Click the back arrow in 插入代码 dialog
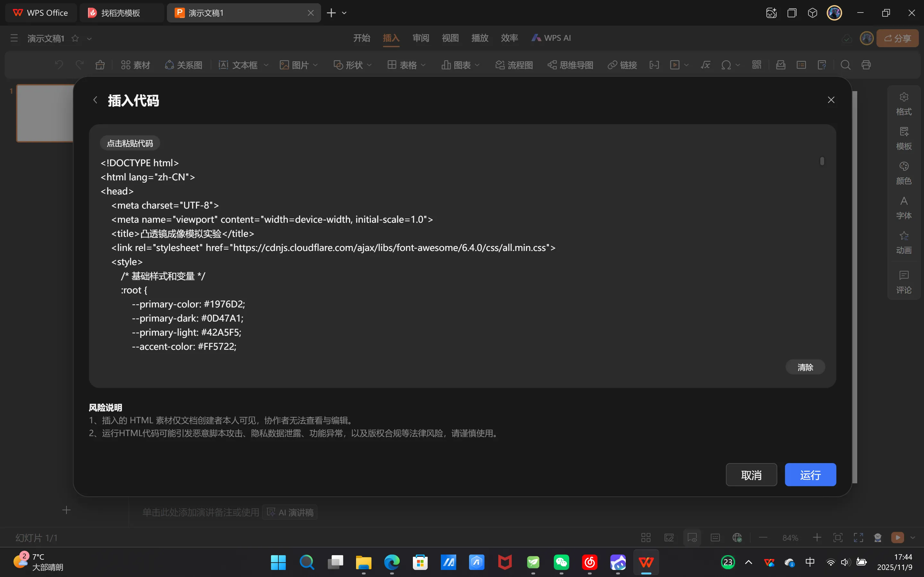The height and width of the screenshot is (577, 924). 95,100
